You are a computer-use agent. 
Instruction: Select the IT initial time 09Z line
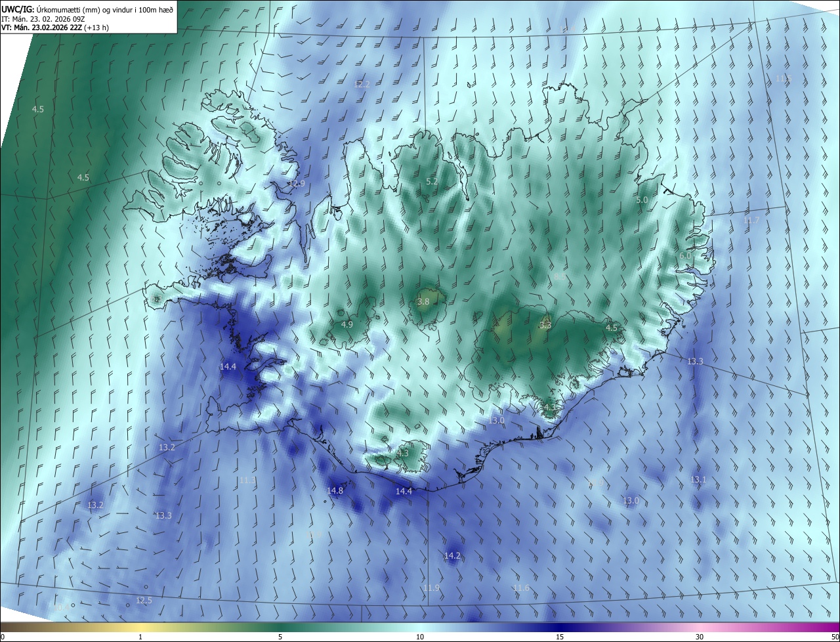tap(44, 19)
